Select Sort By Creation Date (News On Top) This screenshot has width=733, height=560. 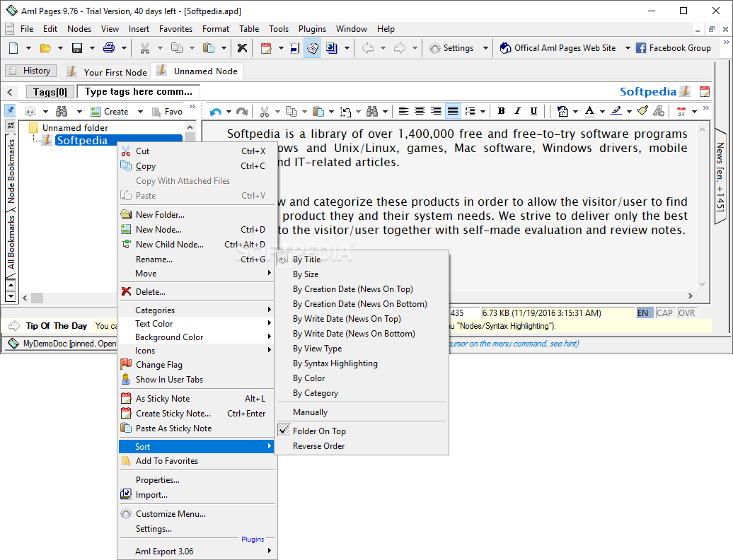tap(362, 289)
